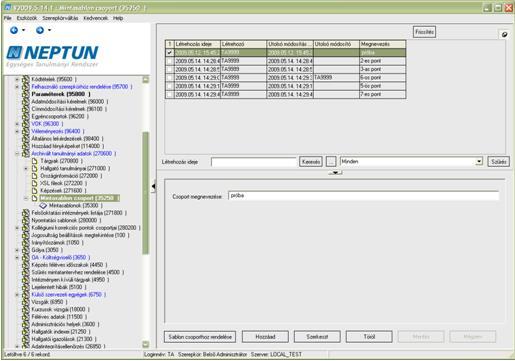Screen dimensions: 515x361
Task: Click the Frissítés button
Action: [x=424, y=32]
